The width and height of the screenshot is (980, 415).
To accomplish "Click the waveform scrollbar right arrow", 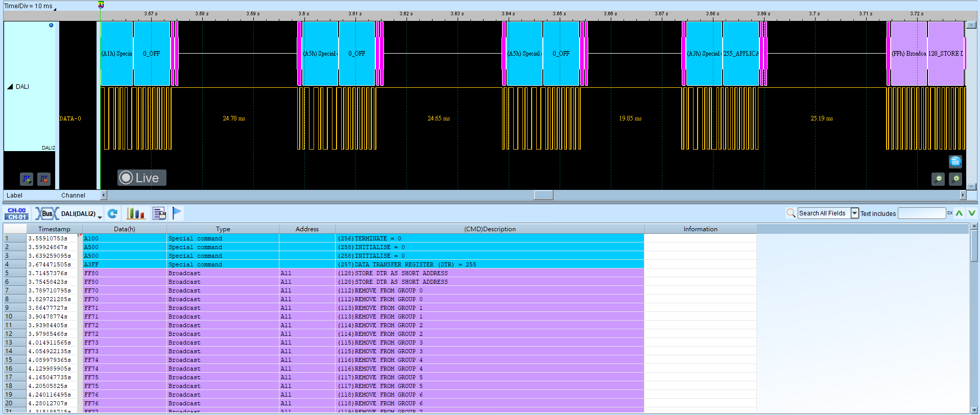I will click(x=963, y=195).
